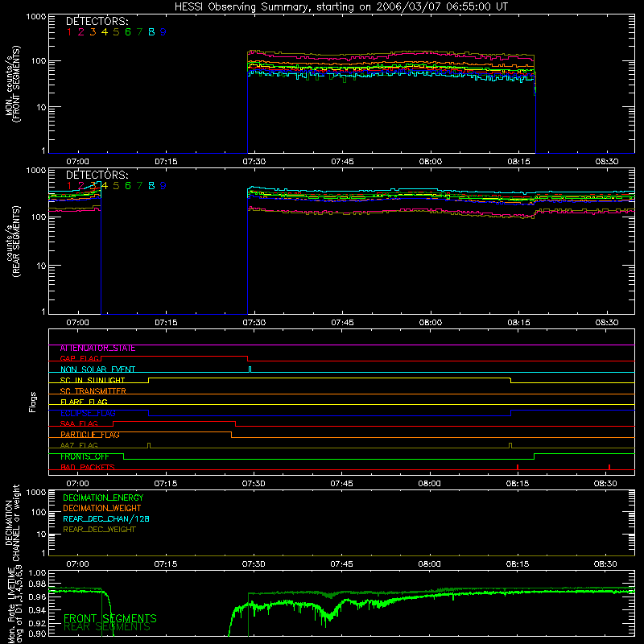Click the Flags vertical axis title

click(32, 402)
